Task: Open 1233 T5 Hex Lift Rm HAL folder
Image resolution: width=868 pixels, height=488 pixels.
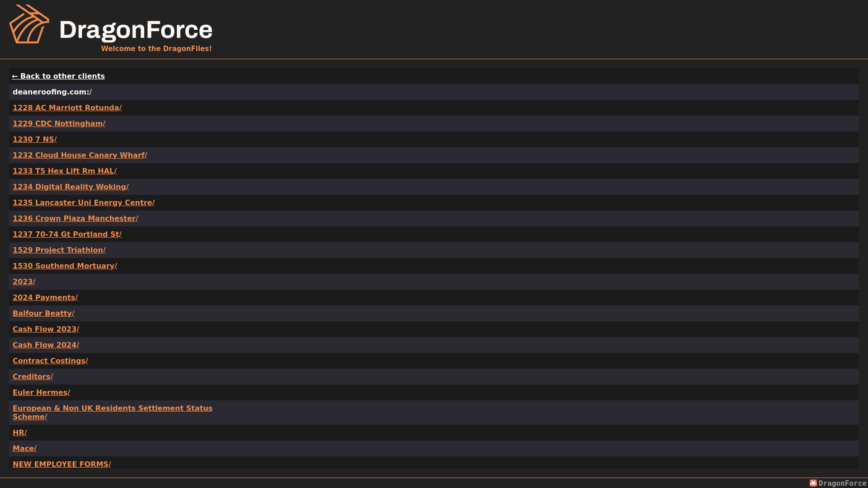Action: point(65,171)
